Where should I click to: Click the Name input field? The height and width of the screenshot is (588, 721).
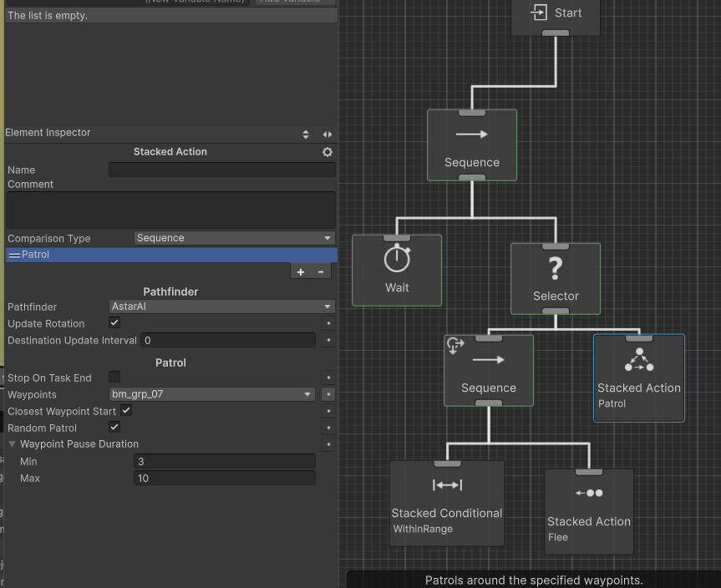point(221,170)
